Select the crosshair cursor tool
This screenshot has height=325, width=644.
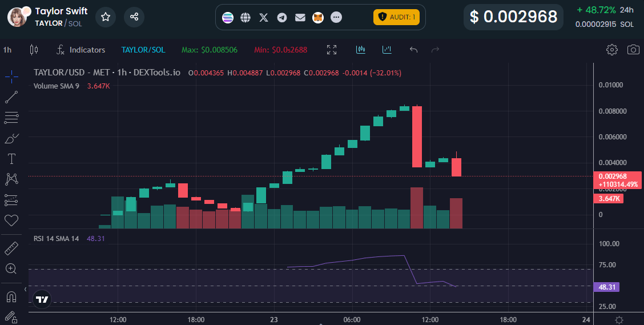[11, 77]
